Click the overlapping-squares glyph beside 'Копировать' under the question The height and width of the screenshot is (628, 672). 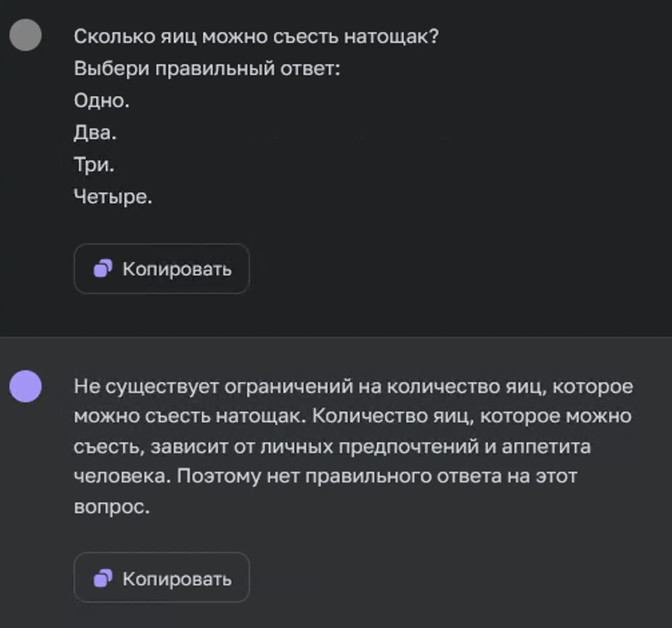click(x=103, y=269)
